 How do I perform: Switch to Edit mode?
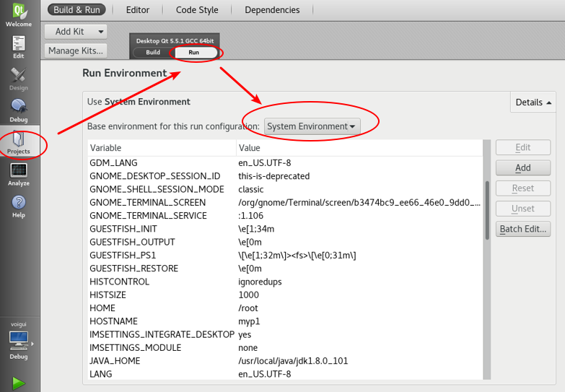pyautogui.click(x=19, y=47)
